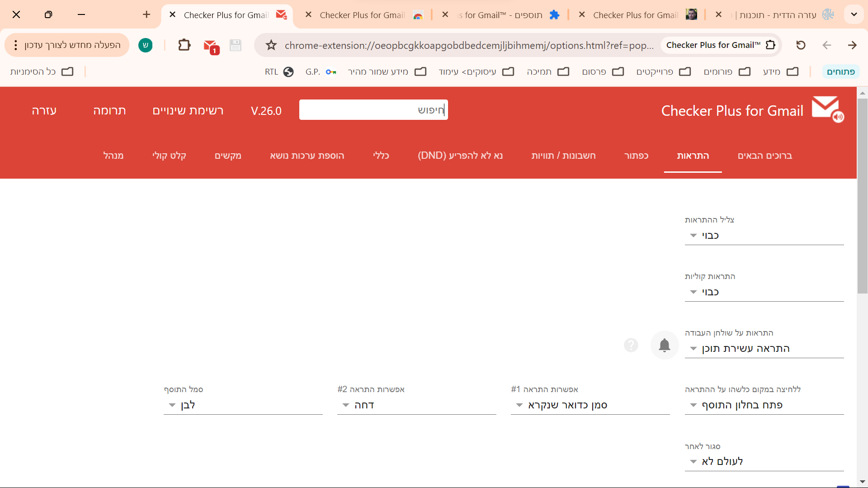This screenshot has width=868, height=488.
Task: Open the ללחיצה במקום כלשהו על ההתראה dropdown
Action: (764, 405)
